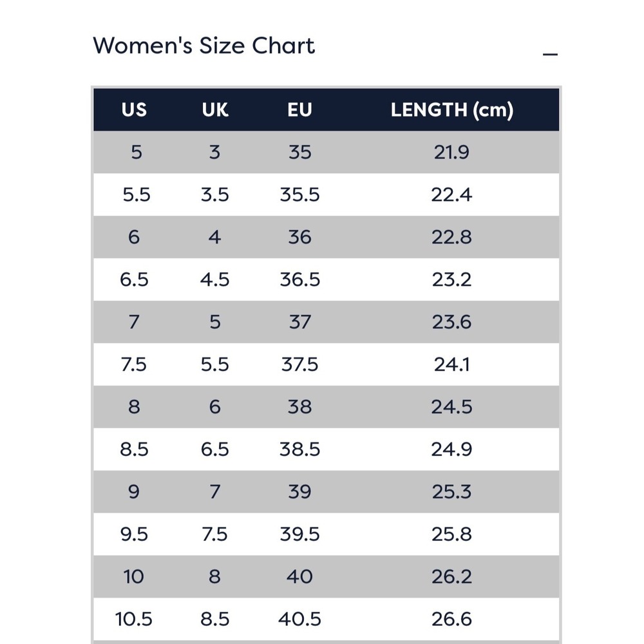Image resolution: width=644 pixels, height=644 pixels.
Task: Click US size 5 cell
Action: [x=137, y=153]
